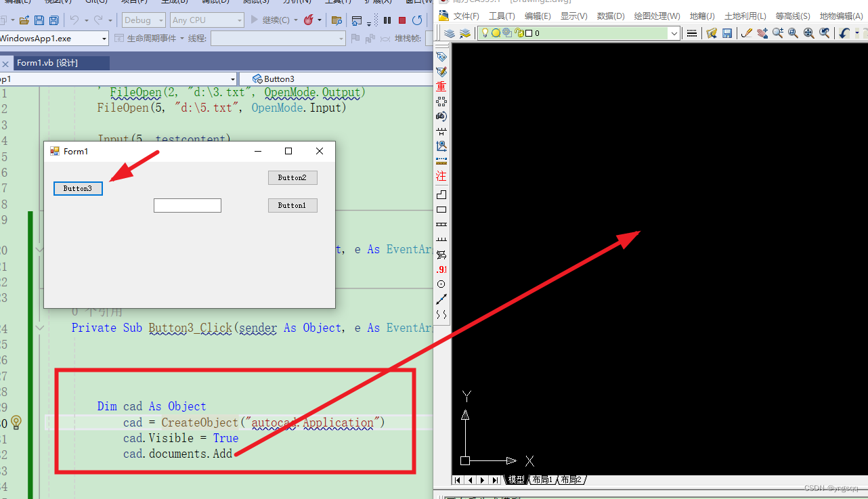Viewport: 868px width, 499px height.
Task: Click the Save icon in Visual Studio toolbar
Action: [39, 20]
